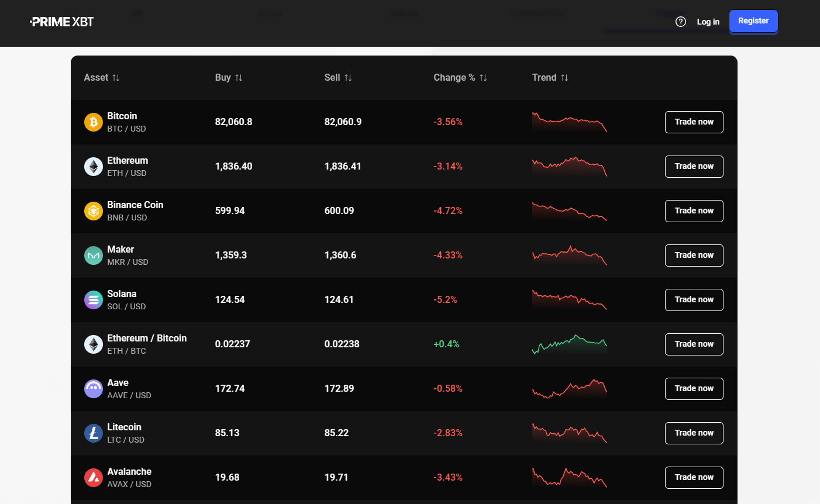Click the Ethereum / Bitcoin pair icon
Screen dimensions: 820x504
pyautogui.click(x=93, y=344)
